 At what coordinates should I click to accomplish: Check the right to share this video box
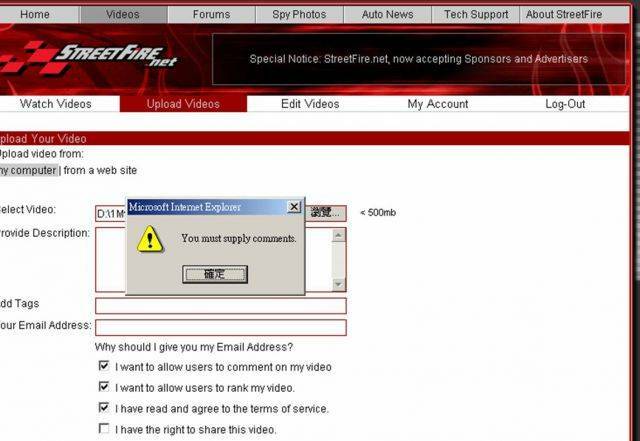click(104, 428)
